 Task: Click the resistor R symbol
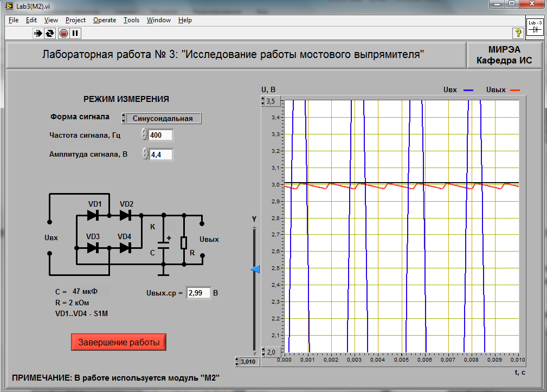pos(184,243)
